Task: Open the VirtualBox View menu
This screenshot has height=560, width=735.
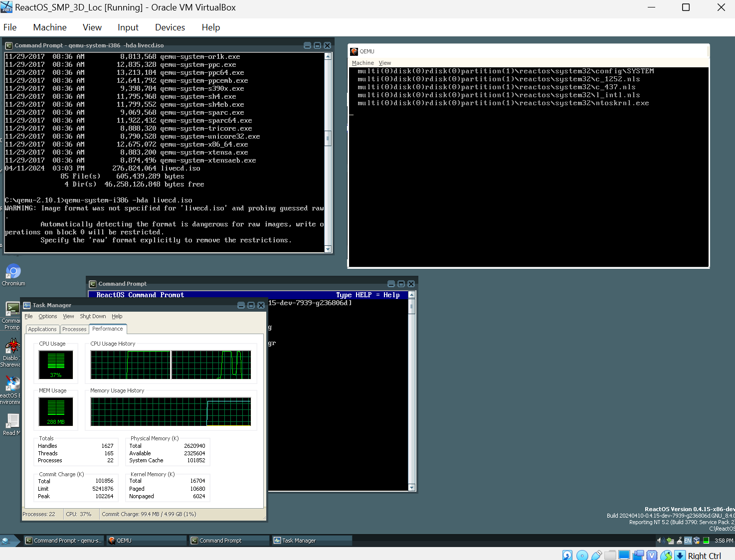Action: pyautogui.click(x=92, y=27)
